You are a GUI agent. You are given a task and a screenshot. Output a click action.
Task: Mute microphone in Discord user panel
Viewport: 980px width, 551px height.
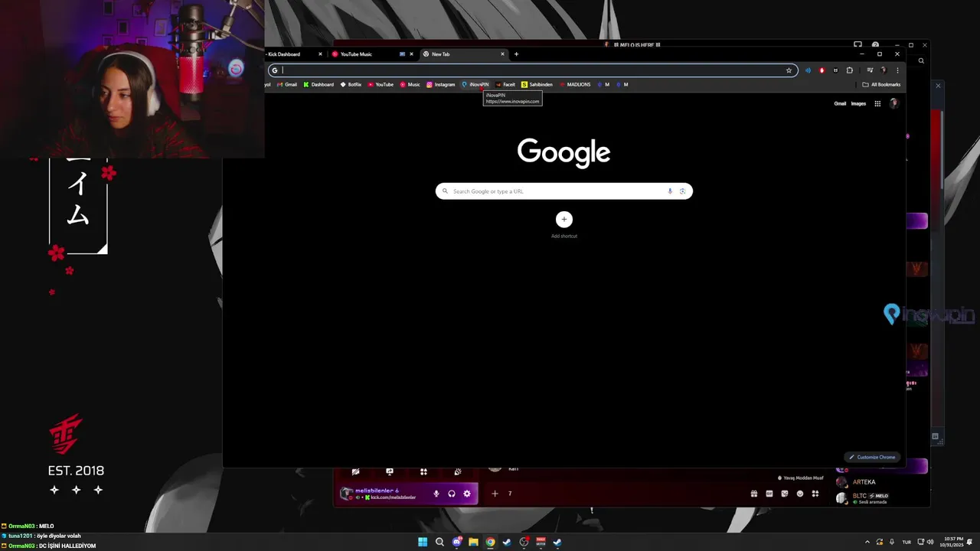[436, 494]
